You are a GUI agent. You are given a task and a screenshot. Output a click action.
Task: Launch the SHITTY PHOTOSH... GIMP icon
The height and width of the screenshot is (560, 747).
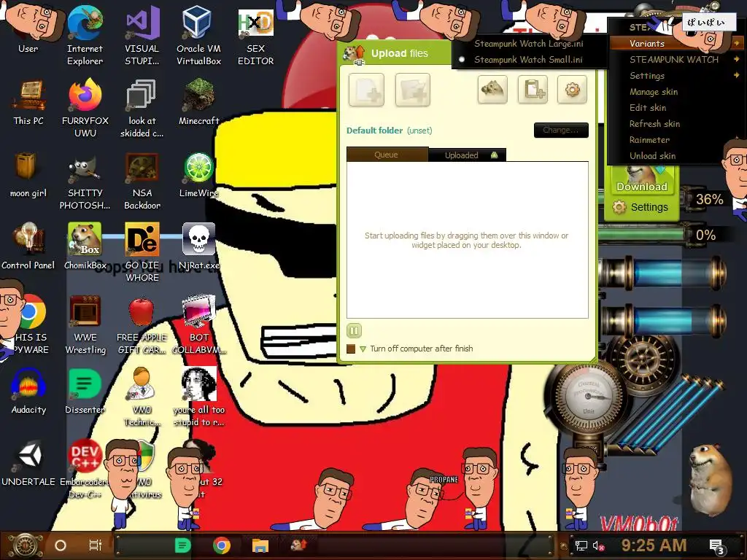tap(85, 179)
